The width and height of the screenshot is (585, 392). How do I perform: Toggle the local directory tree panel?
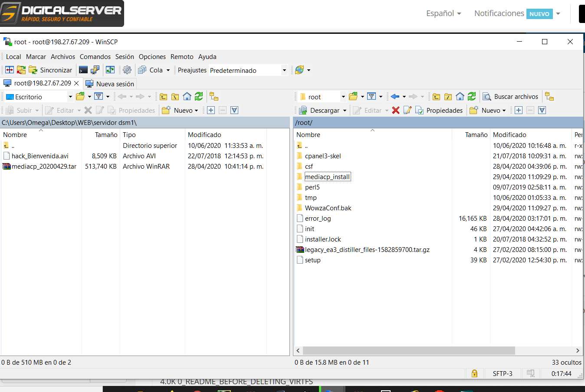point(214,97)
